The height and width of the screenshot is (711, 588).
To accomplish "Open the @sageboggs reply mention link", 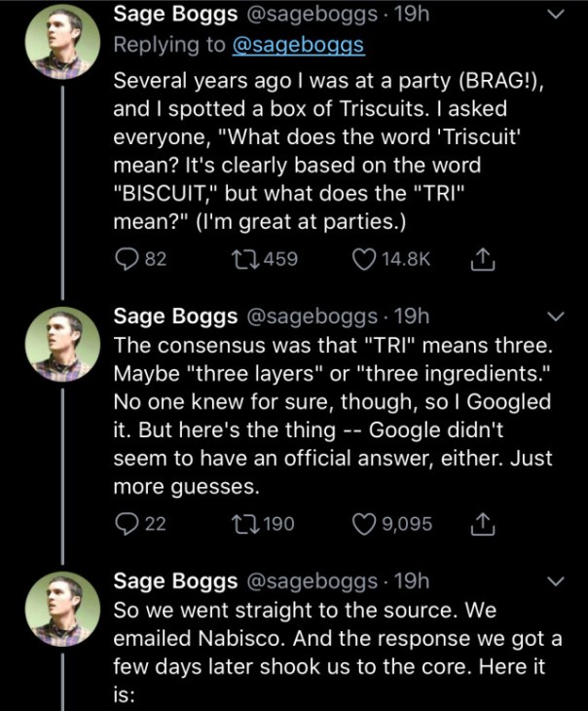I will click(x=295, y=46).
